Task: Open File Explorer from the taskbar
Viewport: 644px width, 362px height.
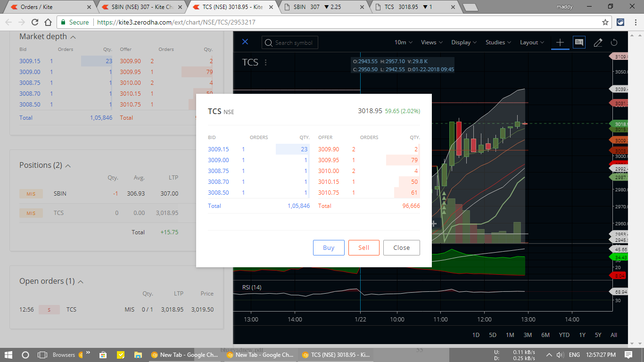Action: tap(138, 355)
